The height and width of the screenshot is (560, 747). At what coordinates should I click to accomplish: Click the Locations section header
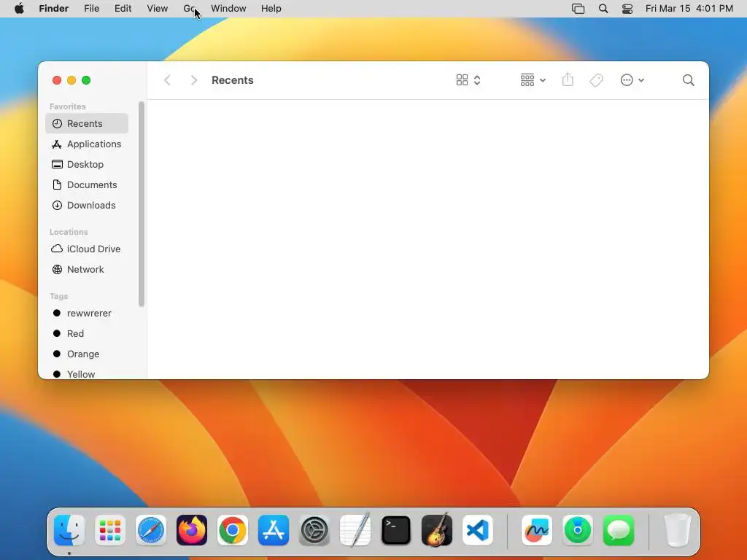point(69,232)
